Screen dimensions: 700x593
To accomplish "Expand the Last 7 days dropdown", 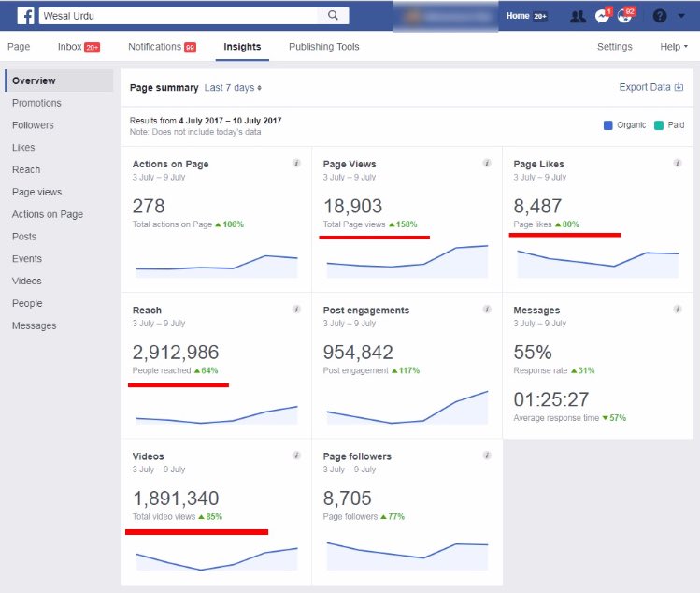I will (x=233, y=88).
